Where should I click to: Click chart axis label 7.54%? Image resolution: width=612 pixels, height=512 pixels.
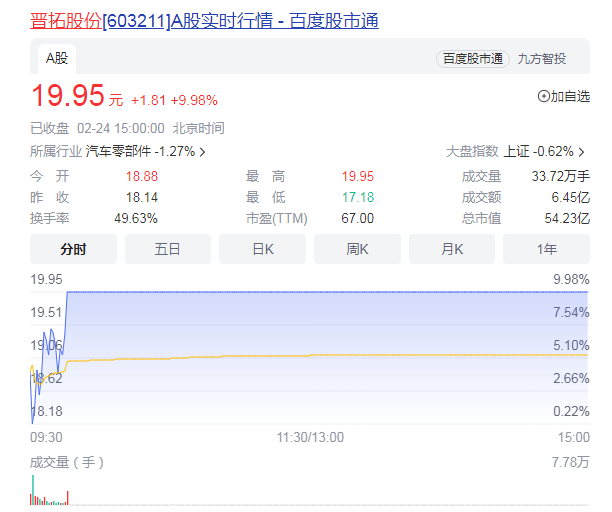[x=571, y=313]
